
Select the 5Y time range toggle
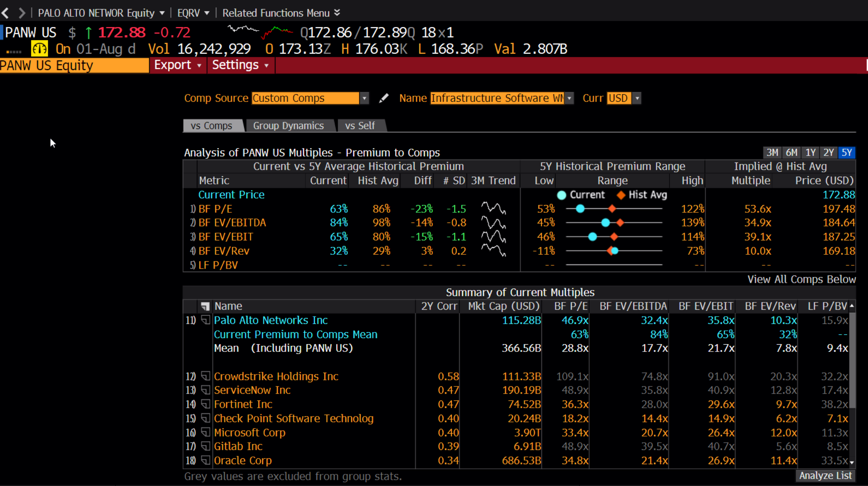[847, 153]
